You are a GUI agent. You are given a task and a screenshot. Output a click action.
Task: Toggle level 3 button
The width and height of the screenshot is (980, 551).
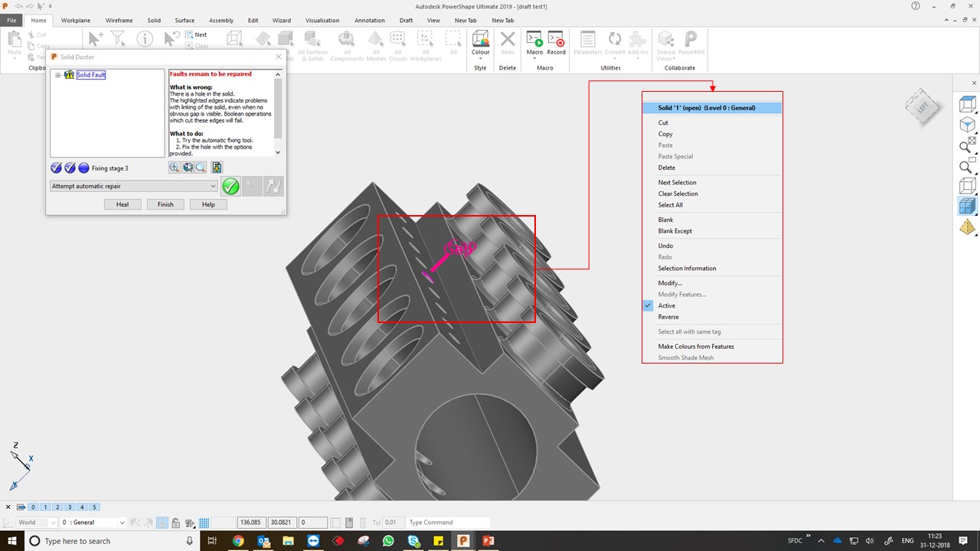(70, 507)
